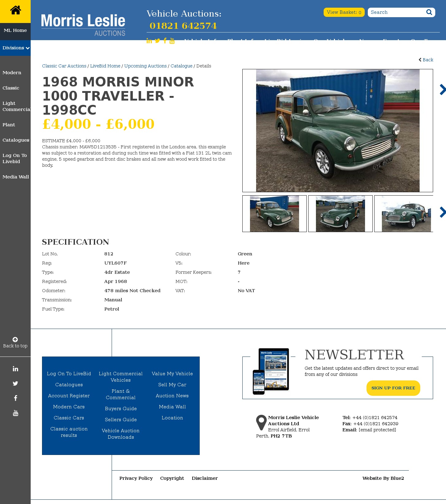Viewport: 446px width, 504px height.
Task: Open Account Register footer link
Action: [x=69, y=396]
